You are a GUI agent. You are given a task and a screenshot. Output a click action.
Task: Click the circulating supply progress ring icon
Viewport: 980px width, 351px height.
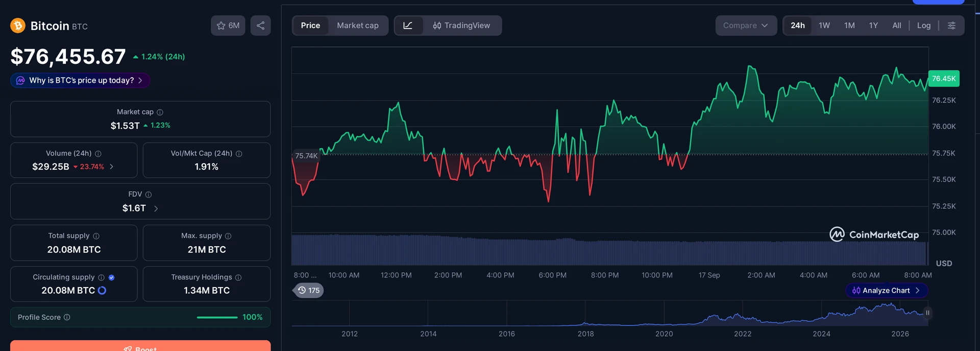pyautogui.click(x=102, y=290)
